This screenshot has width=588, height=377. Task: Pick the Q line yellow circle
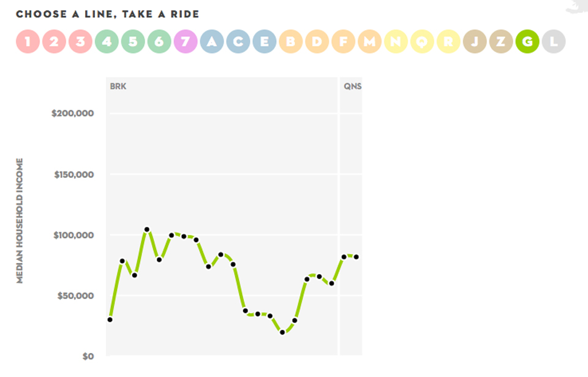coord(422,42)
